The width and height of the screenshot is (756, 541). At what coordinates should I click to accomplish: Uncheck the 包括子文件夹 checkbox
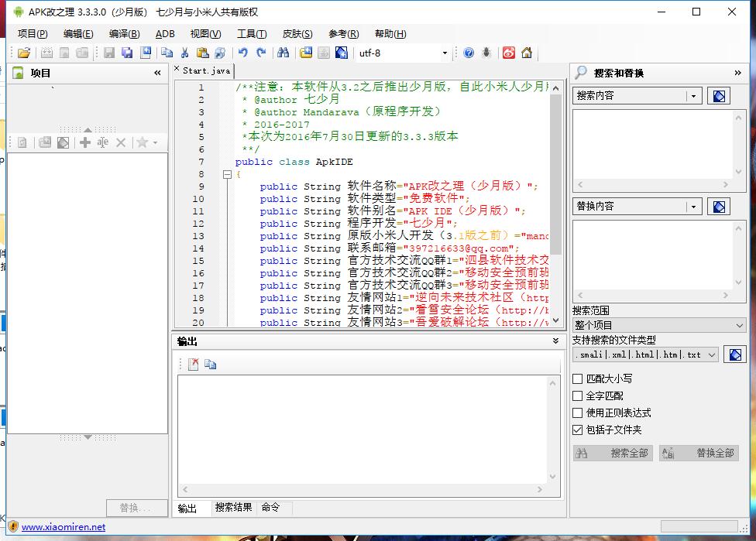578,430
